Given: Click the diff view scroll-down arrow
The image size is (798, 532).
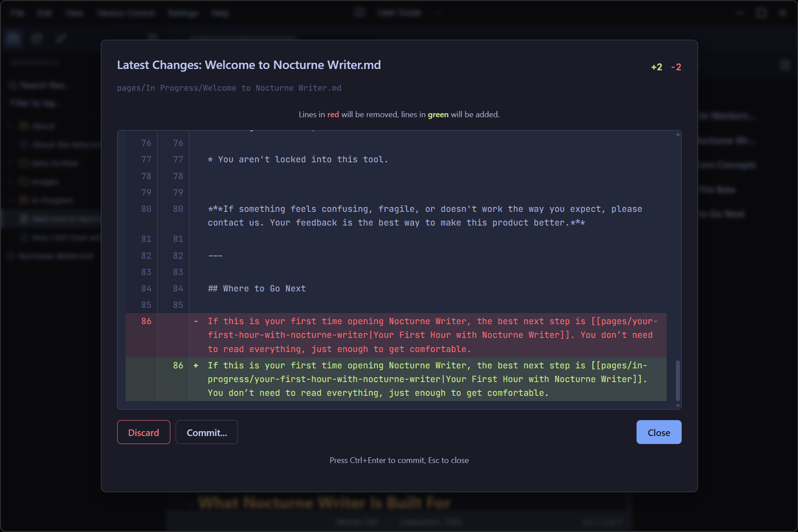Looking at the screenshot, I should (677, 406).
